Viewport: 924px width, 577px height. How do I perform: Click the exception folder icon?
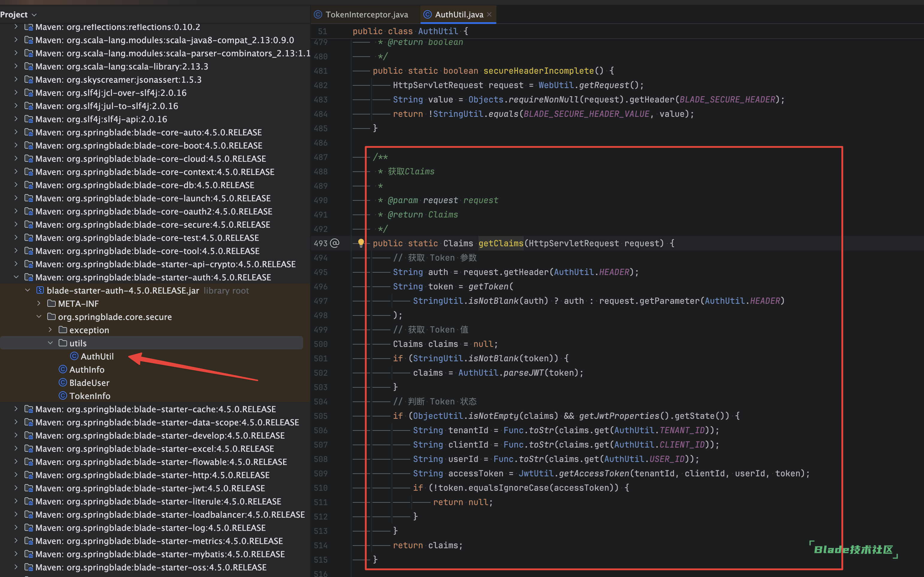click(x=63, y=330)
